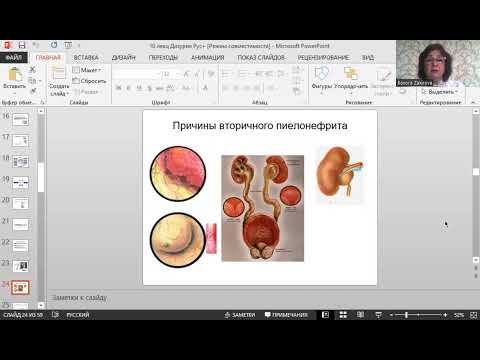Click zoom out minus button
Viewport: 480px width, 360px height.
pyautogui.click(x=391, y=315)
